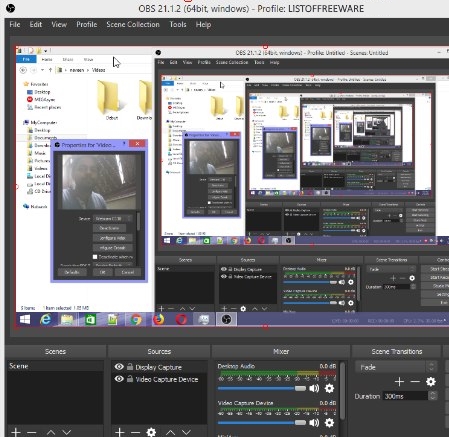Open the Device dropdown in the previewed Properties dialog
This screenshot has width=449, height=437.
pos(113,219)
